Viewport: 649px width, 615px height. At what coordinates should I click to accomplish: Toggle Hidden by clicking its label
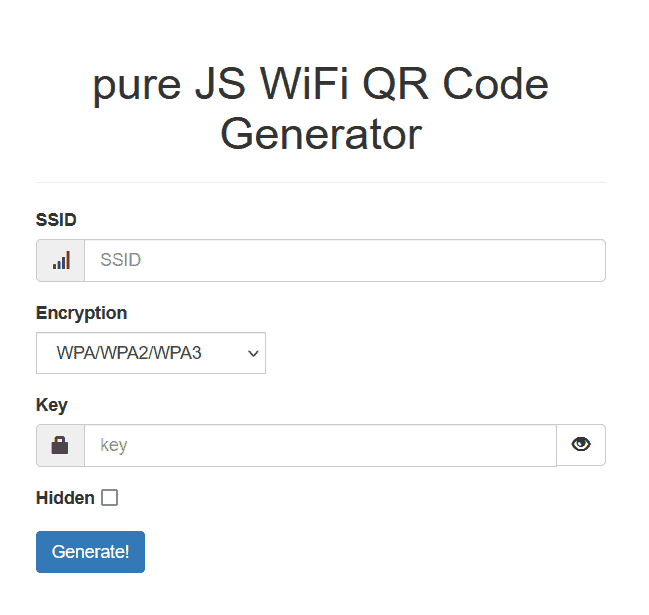click(x=65, y=498)
